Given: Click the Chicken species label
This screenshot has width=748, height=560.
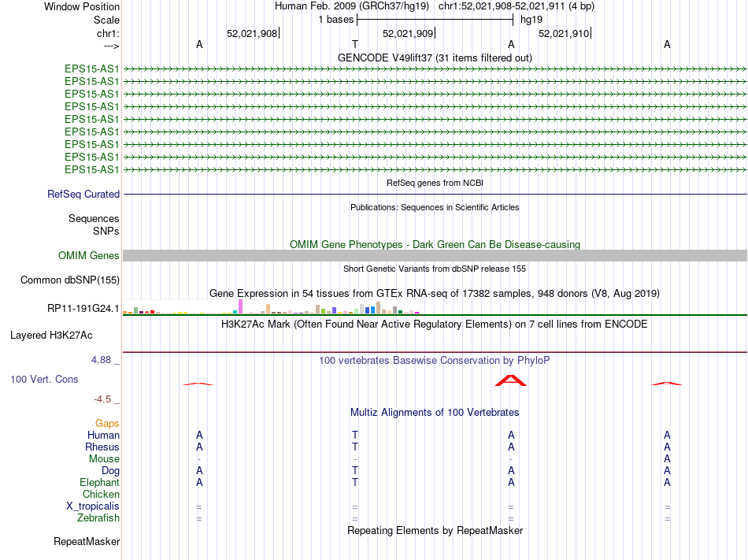Looking at the screenshot, I should [101, 494].
